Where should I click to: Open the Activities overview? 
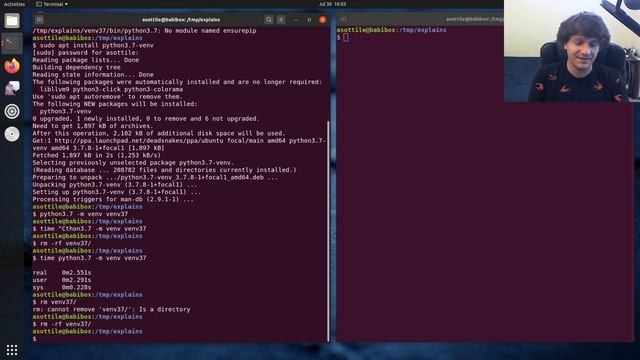click(14, 4)
